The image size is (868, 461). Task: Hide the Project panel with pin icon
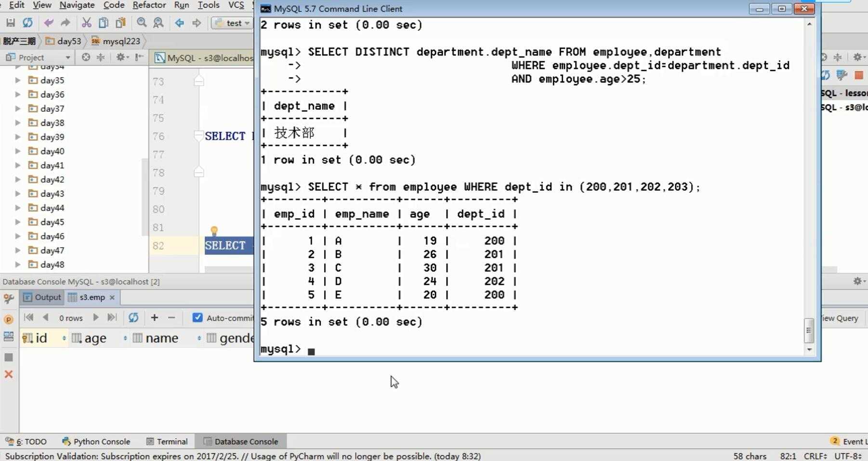tap(139, 57)
